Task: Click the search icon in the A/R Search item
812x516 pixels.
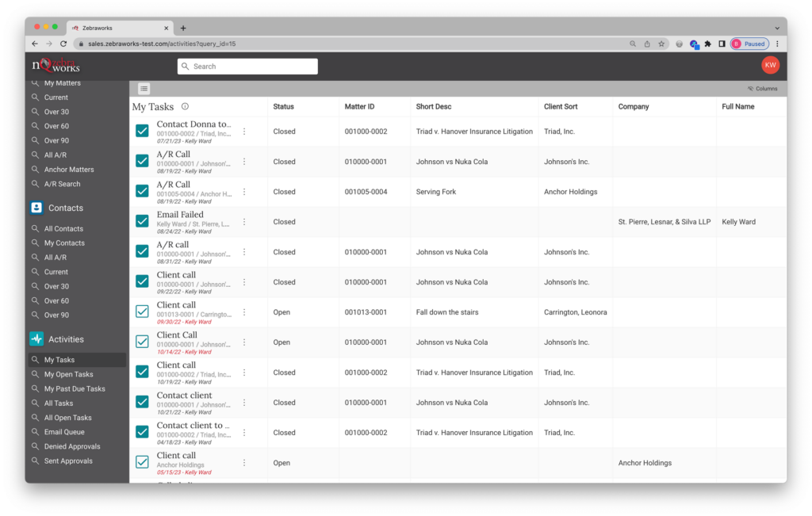Action: pyautogui.click(x=35, y=183)
